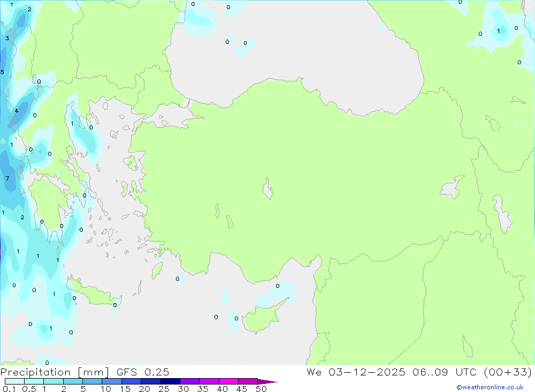The image size is (535, 392).
Task: Click the '10' legend scale label
Action: point(106,389)
